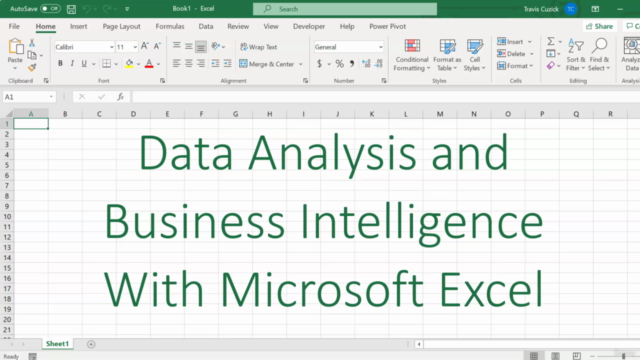Screen dimensions: 640x360
Task: Click the Align Right icon
Action: tap(201, 64)
